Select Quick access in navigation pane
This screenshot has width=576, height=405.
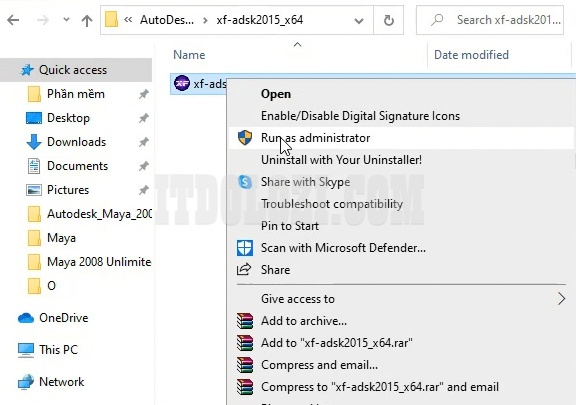76,70
